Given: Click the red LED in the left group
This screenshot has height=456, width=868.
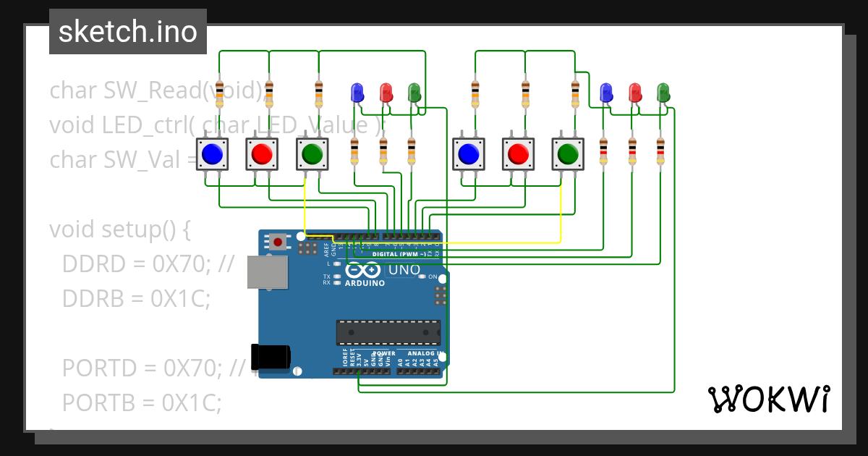Looking at the screenshot, I should coord(385,93).
